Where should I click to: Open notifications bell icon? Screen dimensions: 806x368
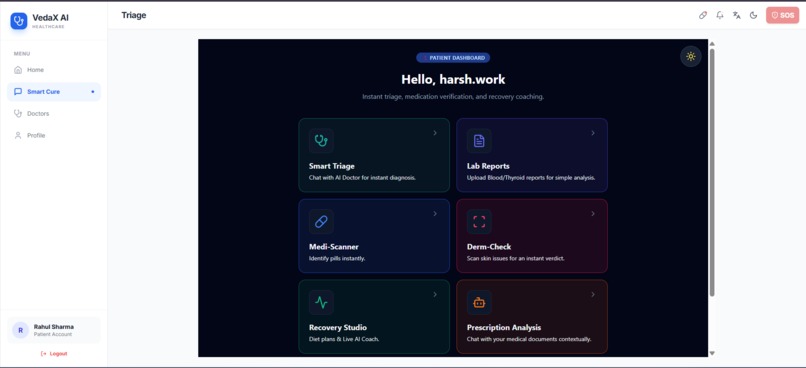pyautogui.click(x=720, y=15)
